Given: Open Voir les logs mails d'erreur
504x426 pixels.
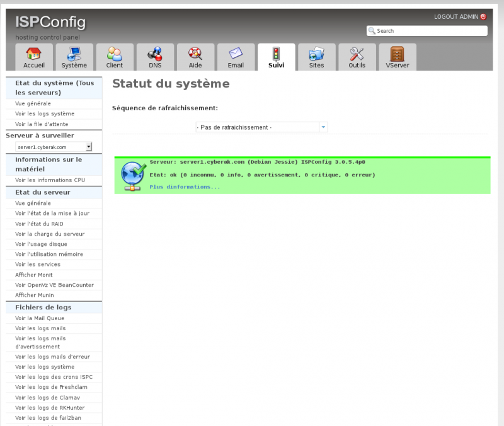Looking at the screenshot, I should pos(54,357).
